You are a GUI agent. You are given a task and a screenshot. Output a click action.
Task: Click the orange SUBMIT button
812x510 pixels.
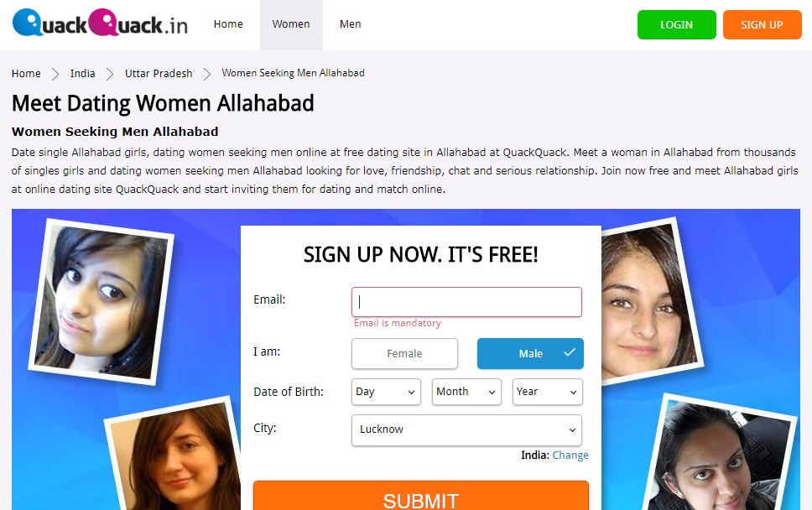tap(421, 496)
